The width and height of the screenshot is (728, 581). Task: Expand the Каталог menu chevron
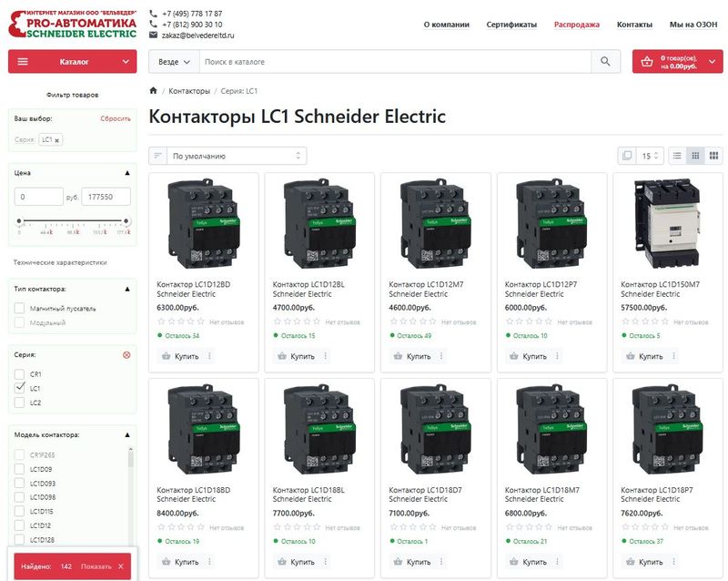click(x=126, y=61)
